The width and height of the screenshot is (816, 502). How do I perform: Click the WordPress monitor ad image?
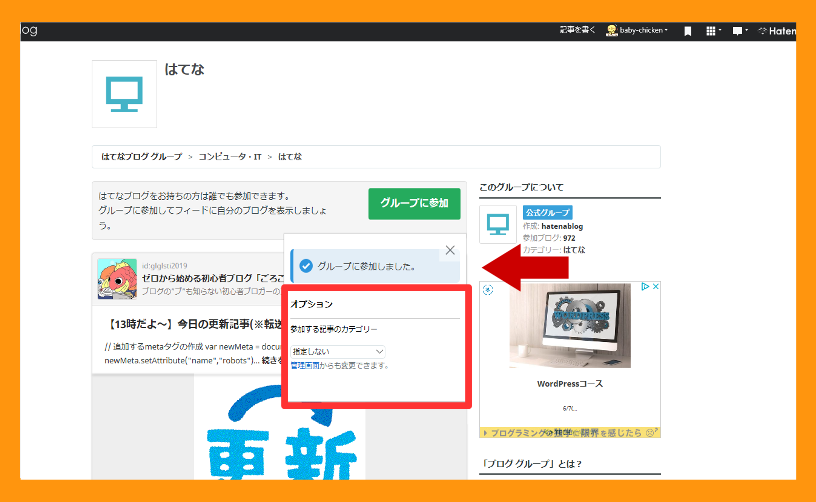pyautogui.click(x=570, y=326)
